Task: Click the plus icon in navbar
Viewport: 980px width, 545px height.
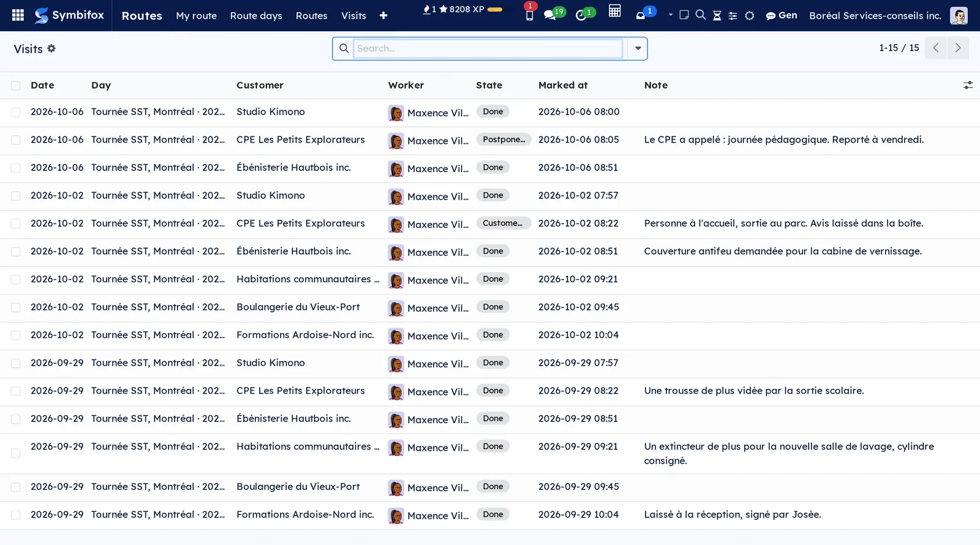Action: 383,15
